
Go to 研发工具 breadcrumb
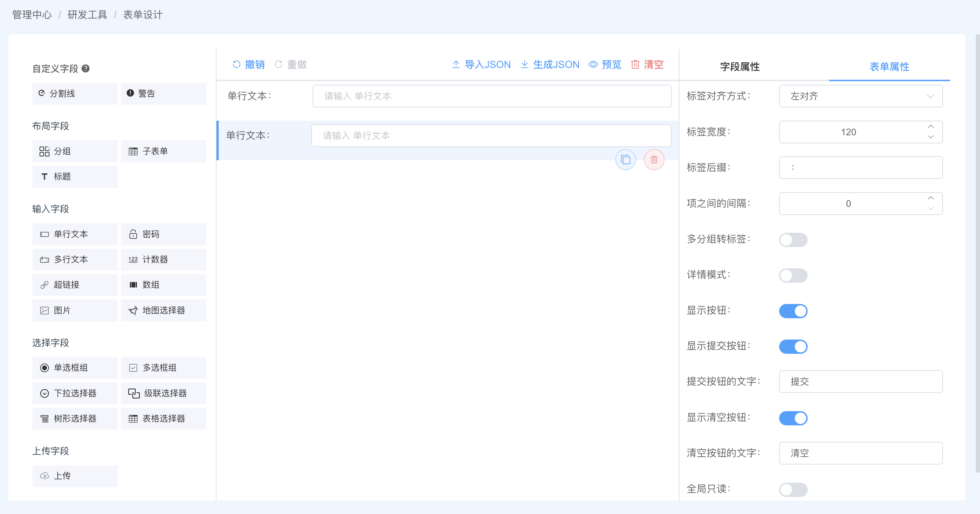(x=87, y=15)
